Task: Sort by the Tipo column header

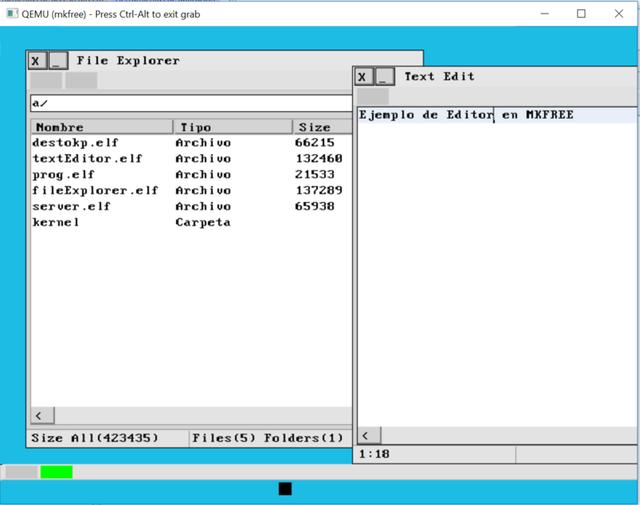Action: coord(233,127)
